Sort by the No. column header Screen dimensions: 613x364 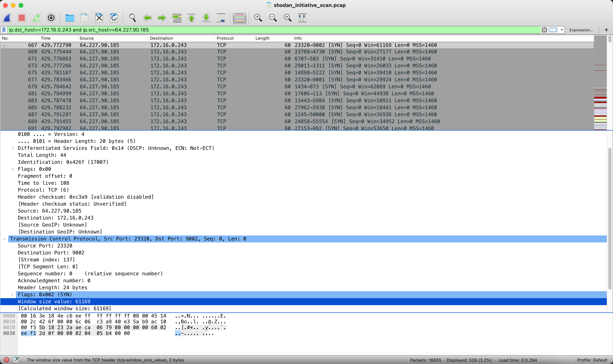coord(20,38)
